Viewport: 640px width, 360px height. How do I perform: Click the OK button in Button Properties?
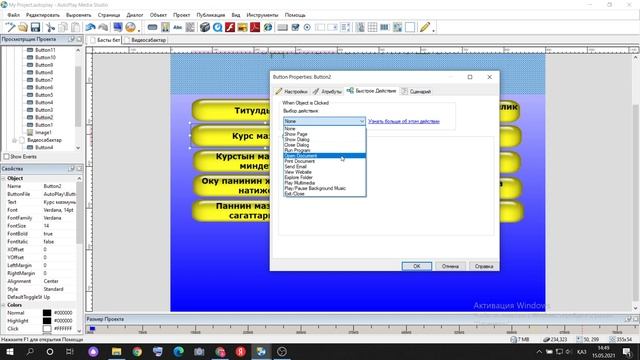[417, 266]
